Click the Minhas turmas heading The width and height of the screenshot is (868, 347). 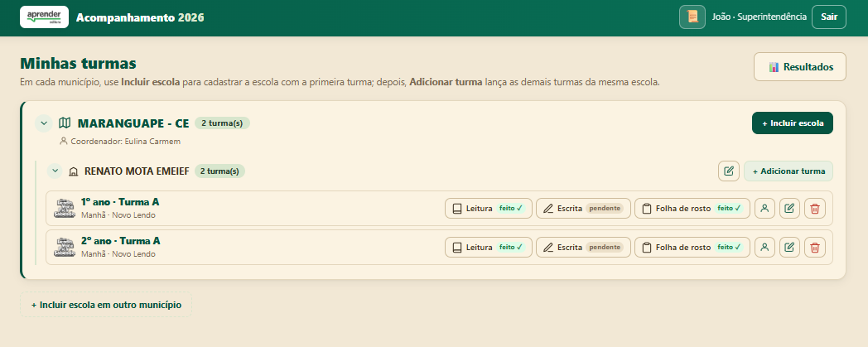point(78,64)
